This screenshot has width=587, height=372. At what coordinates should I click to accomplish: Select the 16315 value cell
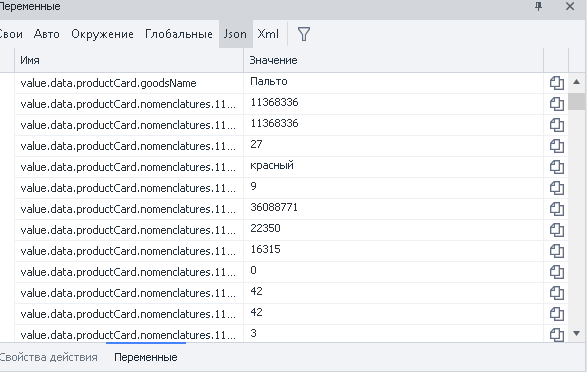pos(393,251)
